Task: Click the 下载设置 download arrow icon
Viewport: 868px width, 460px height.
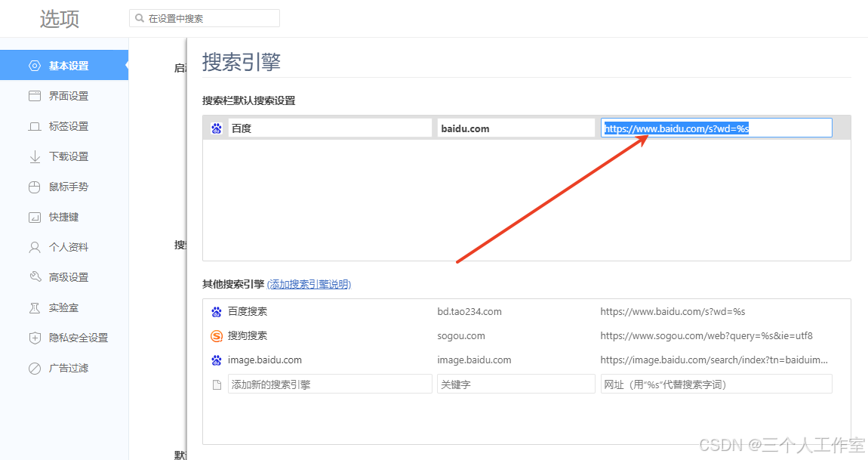Action: pyautogui.click(x=34, y=157)
